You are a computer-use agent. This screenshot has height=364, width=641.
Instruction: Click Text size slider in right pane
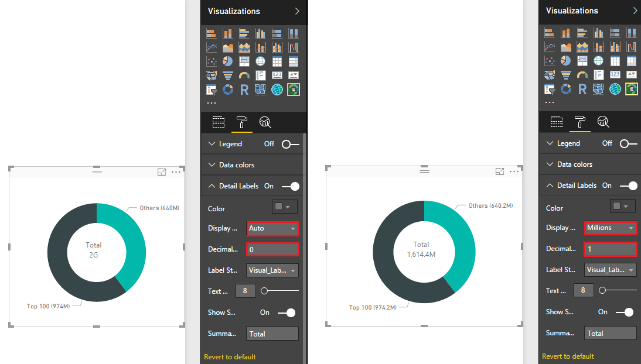coord(618,290)
